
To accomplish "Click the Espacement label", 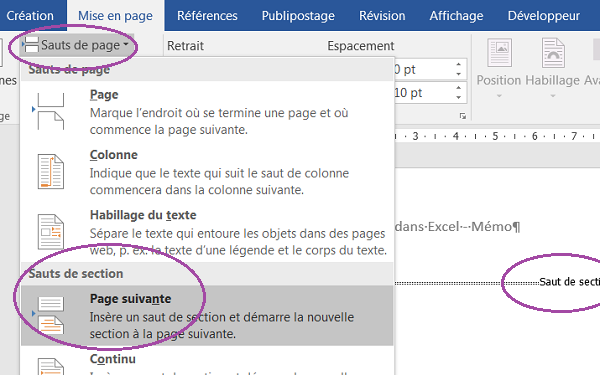I will [x=360, y=46].
